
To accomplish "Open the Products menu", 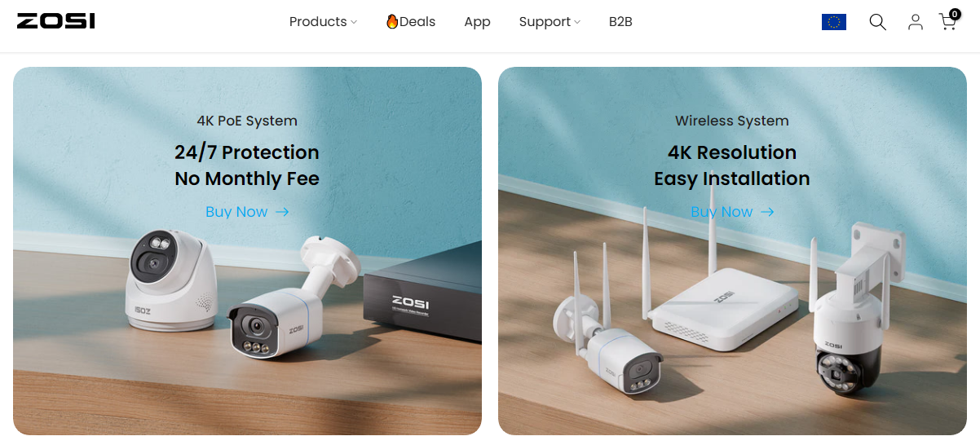I will (318, 21).
